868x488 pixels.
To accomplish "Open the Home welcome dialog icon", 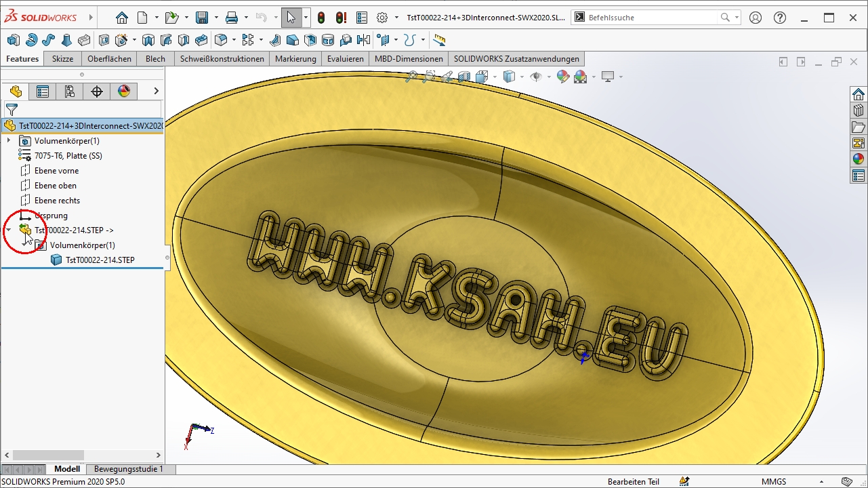I will pyautogui.click(x=121, y=18).
